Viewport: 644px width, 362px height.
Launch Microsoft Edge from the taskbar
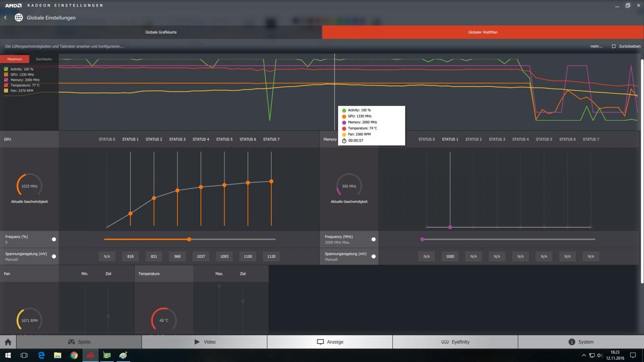[x=41, y=355]
